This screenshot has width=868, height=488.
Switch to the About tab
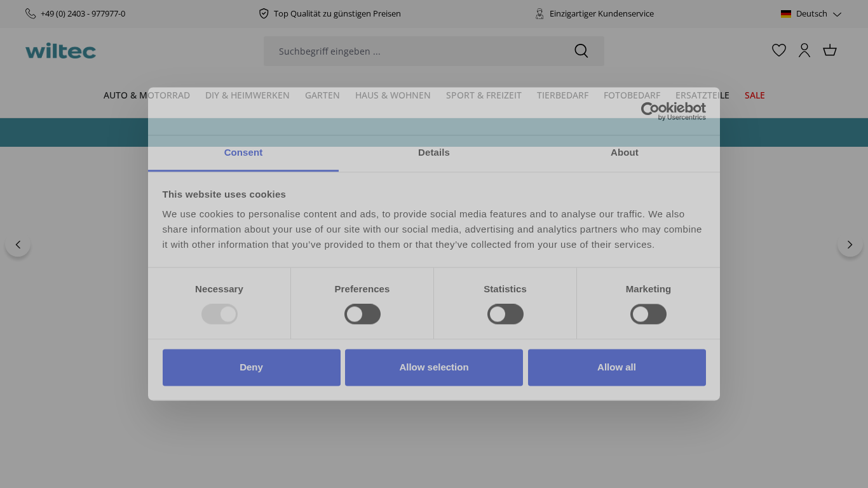click(625, 152)
